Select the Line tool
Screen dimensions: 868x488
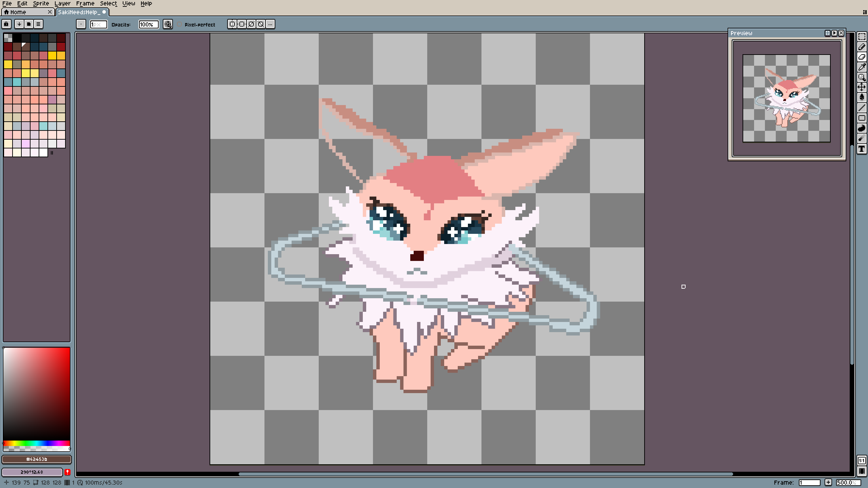[862, 108]
